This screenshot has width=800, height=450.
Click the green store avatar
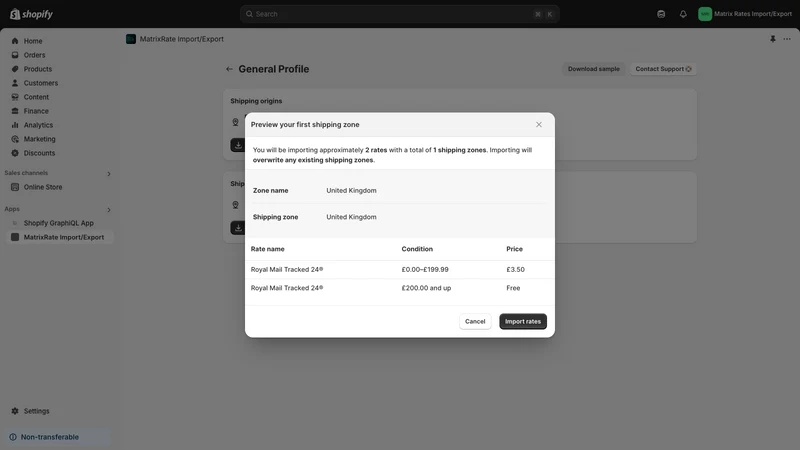(x=705, y=14)
